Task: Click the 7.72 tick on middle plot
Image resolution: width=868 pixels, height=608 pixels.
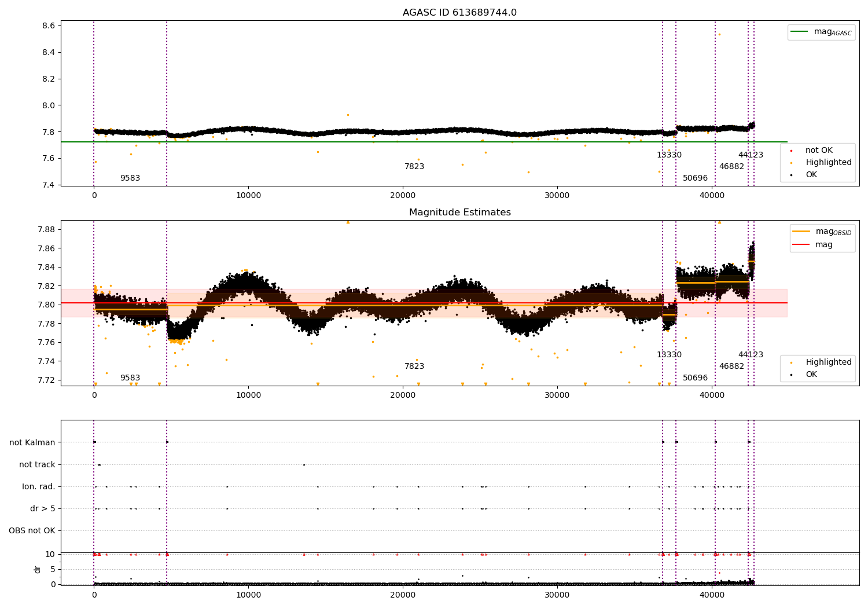Action: (46, 380)
